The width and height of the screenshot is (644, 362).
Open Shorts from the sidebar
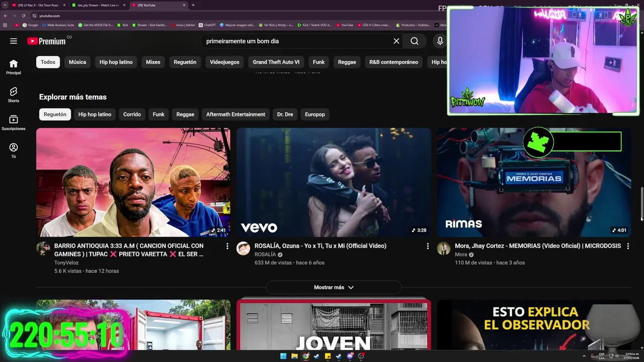(x=14, y=95)
